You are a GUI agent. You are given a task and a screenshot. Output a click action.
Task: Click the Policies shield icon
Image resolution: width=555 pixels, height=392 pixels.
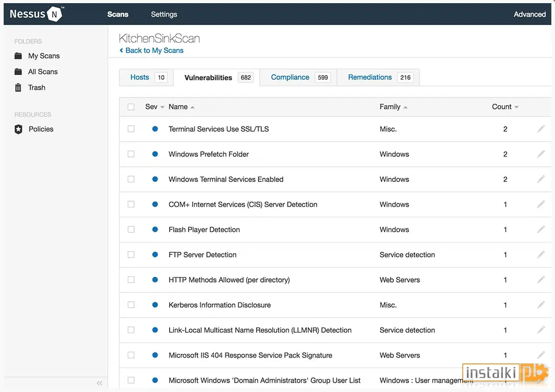click(x=18, y=129)
